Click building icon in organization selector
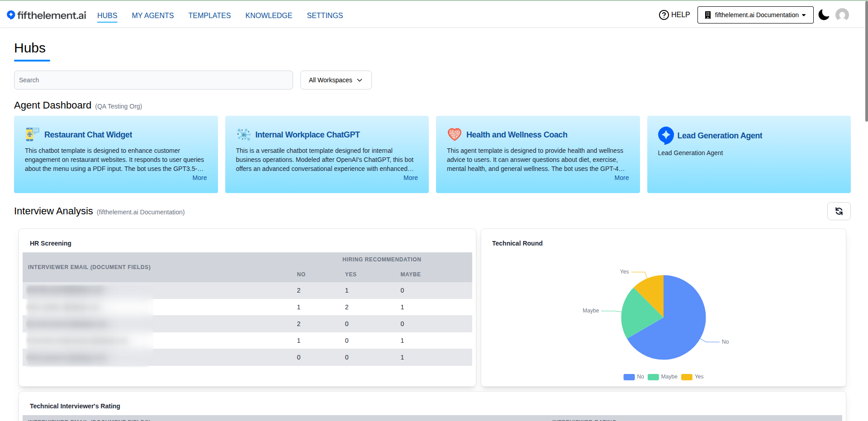The height and width of the screenshot is (421, 868). 708,15
